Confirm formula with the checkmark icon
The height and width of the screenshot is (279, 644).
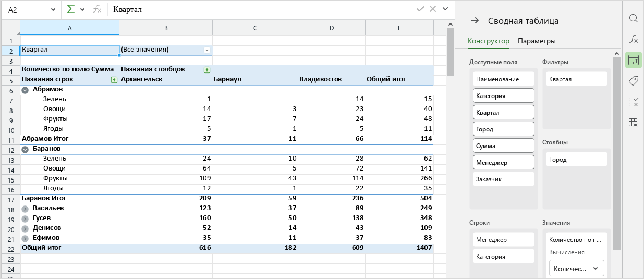[x=420, y=9]
